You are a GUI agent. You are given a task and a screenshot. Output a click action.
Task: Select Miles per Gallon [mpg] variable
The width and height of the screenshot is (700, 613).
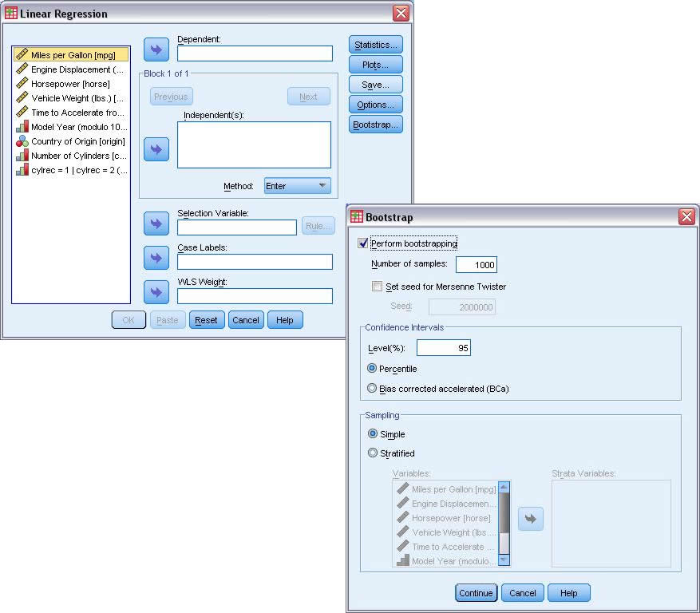(x=71, y=55)
